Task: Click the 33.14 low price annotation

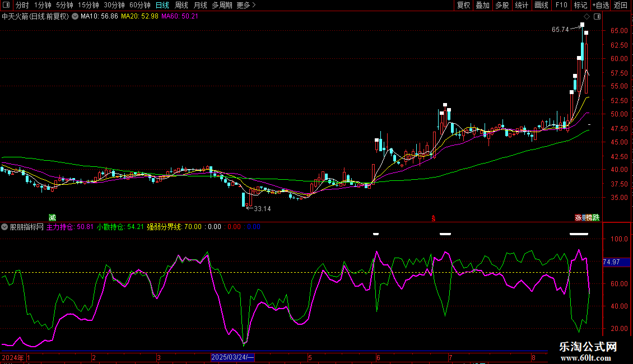Action: click(262, 209)
